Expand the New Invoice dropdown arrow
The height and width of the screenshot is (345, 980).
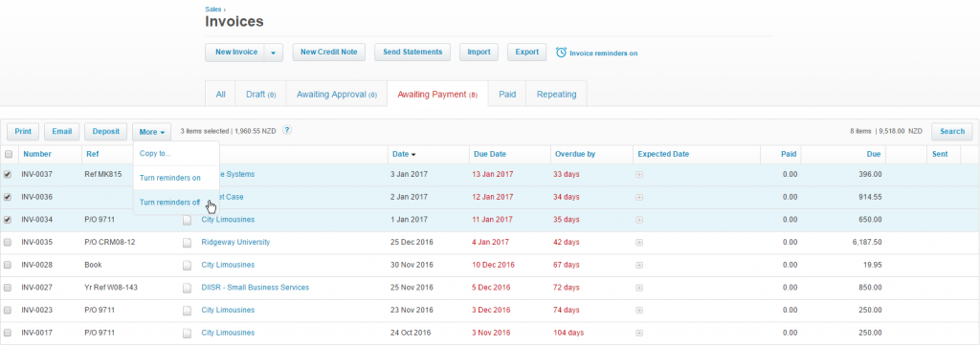pyautogui.click(x=274, y=53)
